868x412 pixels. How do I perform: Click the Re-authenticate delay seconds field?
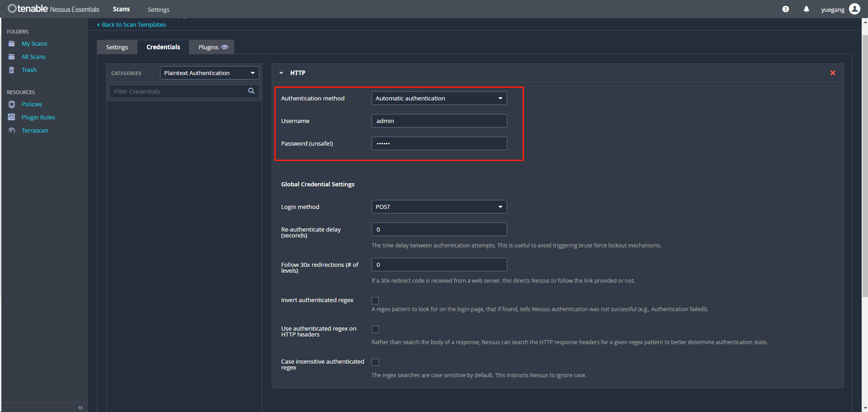[x=439, y=229]
